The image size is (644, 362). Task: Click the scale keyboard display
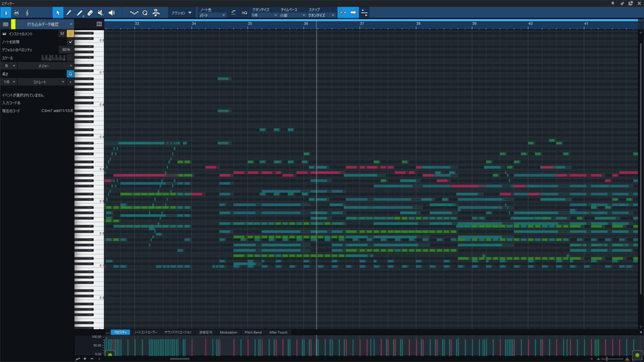[54, 58]
